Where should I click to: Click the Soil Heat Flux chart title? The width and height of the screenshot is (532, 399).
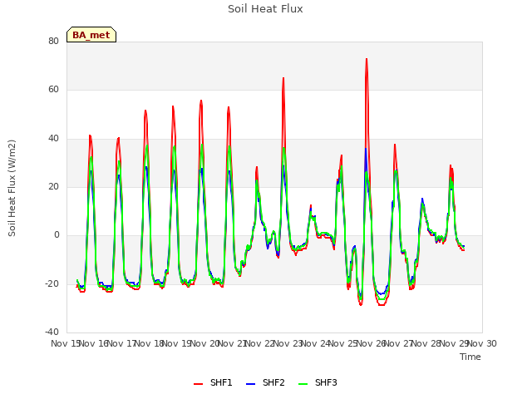point(265,9)
